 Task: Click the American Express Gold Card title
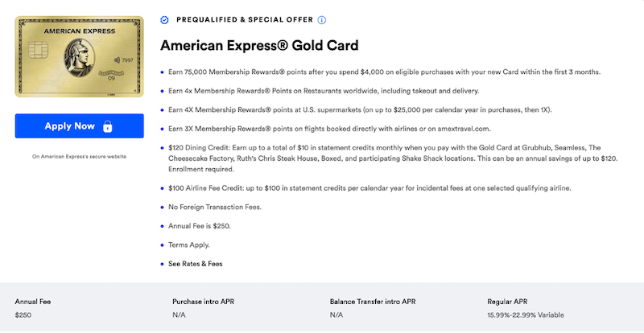pyautogui.click(x=259, y=45)
